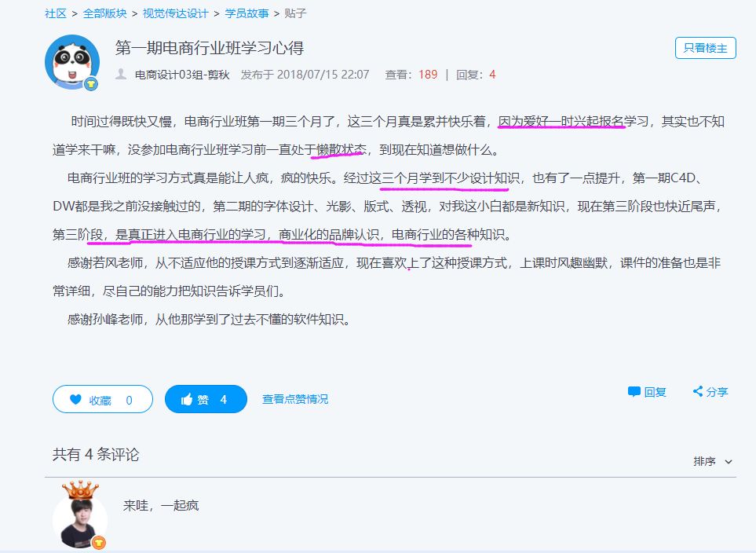Open the panda author avatar
Image resolution: width=756 pixels, height=553 pixels.
pyautogui.click(x=71, y=61)
